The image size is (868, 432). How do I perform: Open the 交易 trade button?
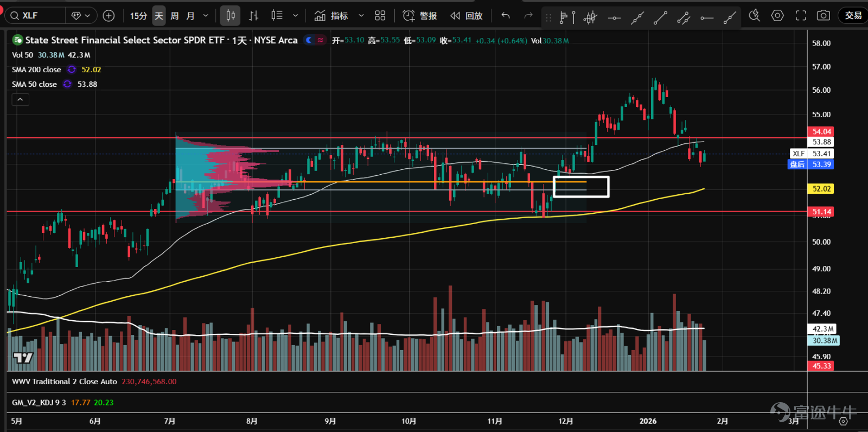click(853, 16)
